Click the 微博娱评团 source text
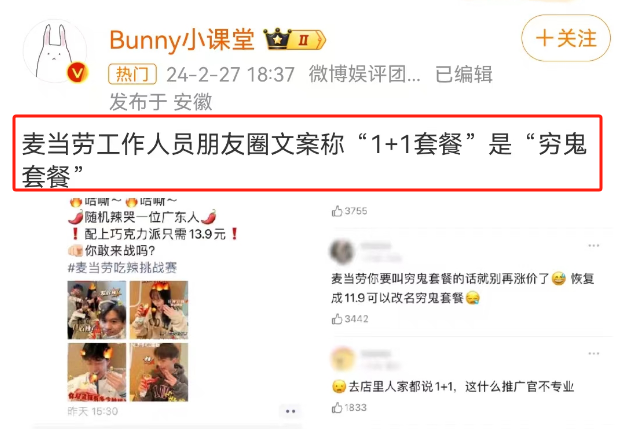643x429 pixels. pyautogui.click(x=365, y=74)
